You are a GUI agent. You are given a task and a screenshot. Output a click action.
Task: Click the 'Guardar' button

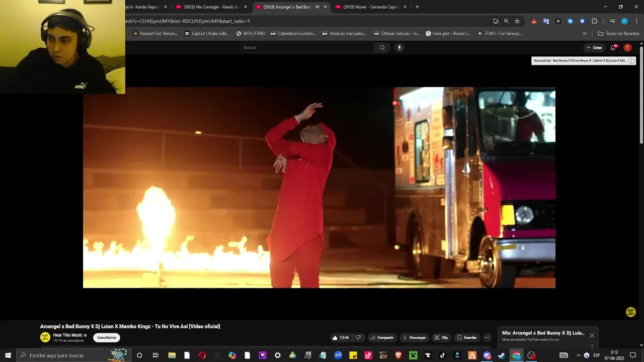[x=466, y=338]
